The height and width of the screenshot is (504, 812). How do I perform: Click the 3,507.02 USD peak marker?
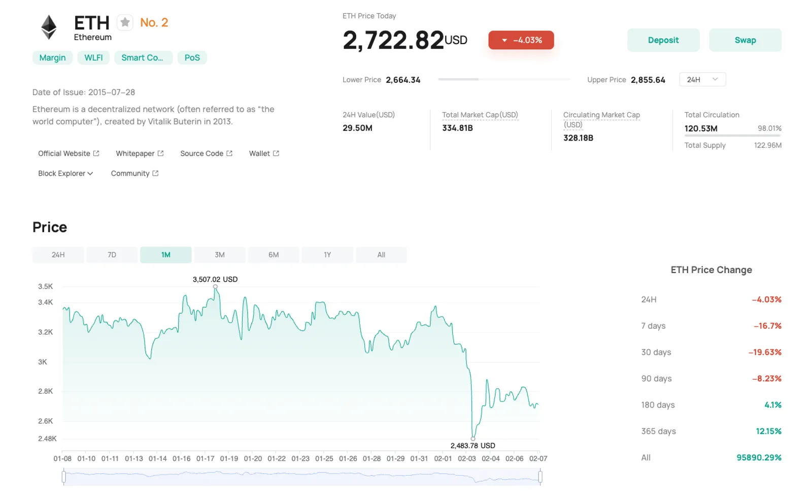pos(215,287)
